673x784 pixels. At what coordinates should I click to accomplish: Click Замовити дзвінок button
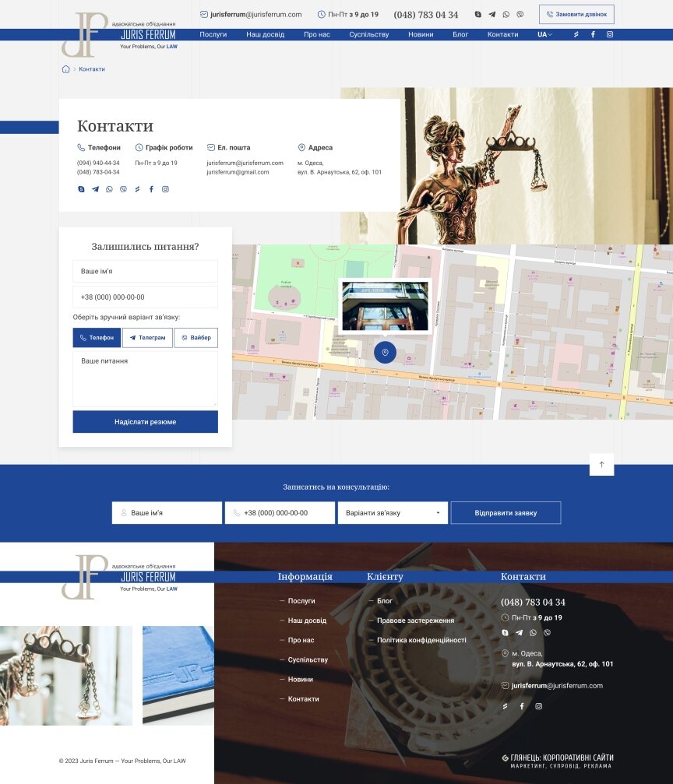tap(576, 15)
